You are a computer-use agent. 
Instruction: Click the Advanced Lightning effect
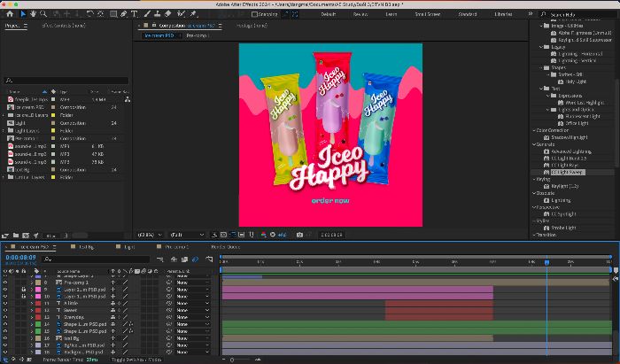(x=571, y=151)
